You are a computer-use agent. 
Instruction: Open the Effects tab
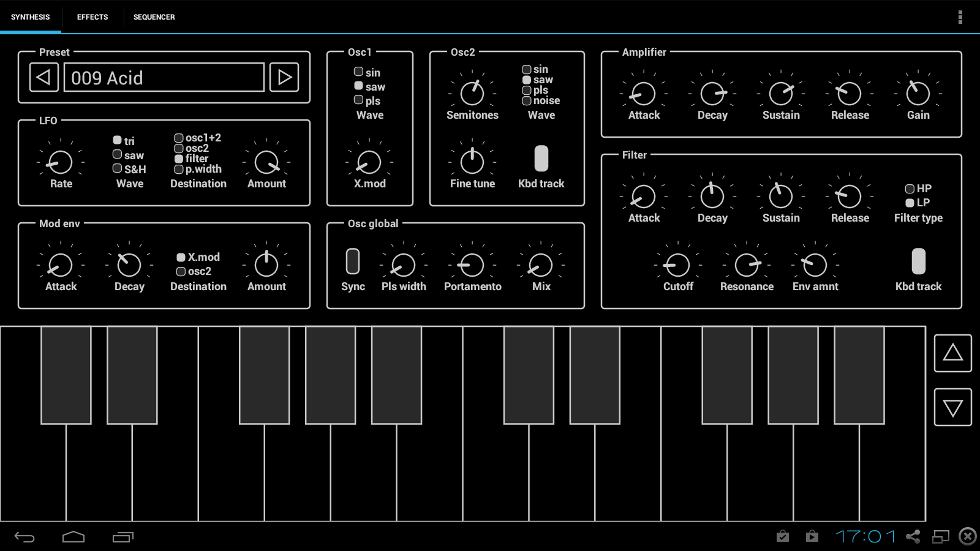pos(92,17)
